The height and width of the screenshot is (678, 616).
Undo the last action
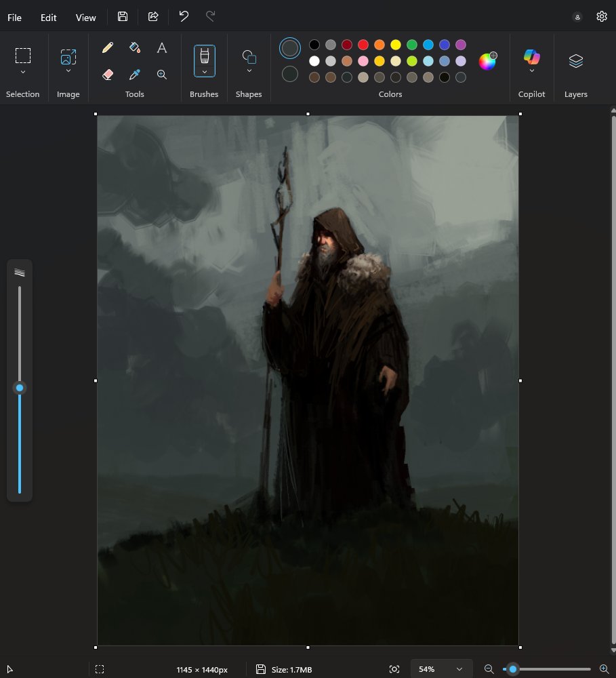pyautogui.click(x=184, y=16)
